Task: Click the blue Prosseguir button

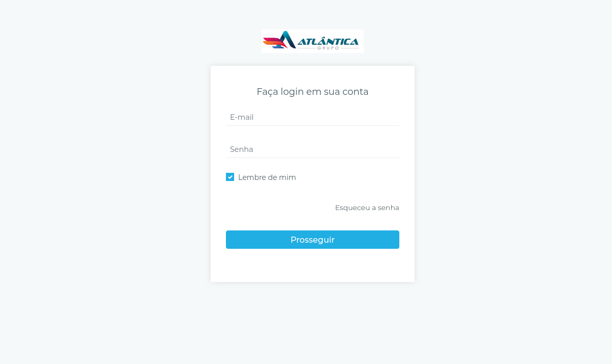Action: pos(313,240)
